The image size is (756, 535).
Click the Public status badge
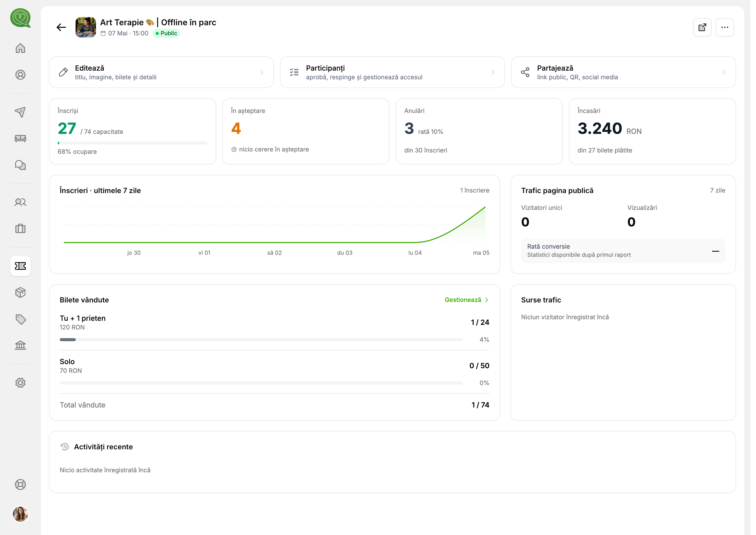(x=166, y=33)
